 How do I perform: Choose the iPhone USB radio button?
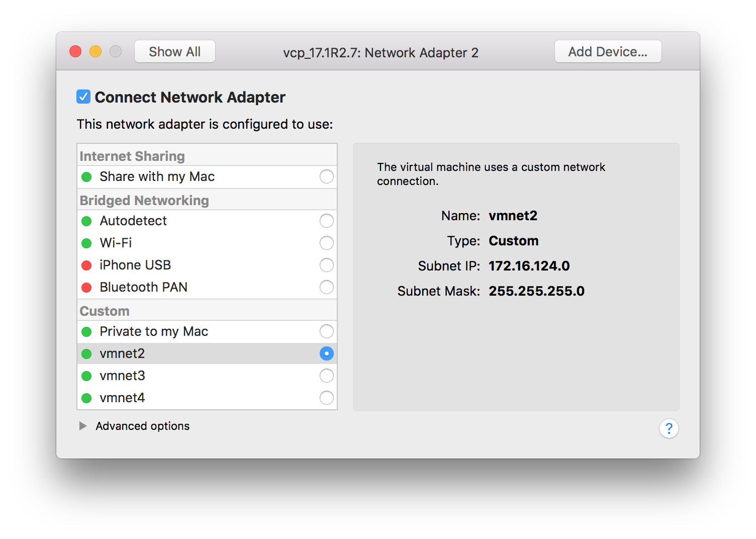coord(326,265)
